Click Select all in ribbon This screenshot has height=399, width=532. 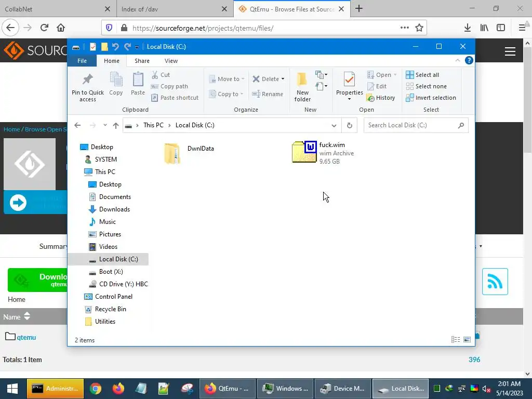[422, 75]
